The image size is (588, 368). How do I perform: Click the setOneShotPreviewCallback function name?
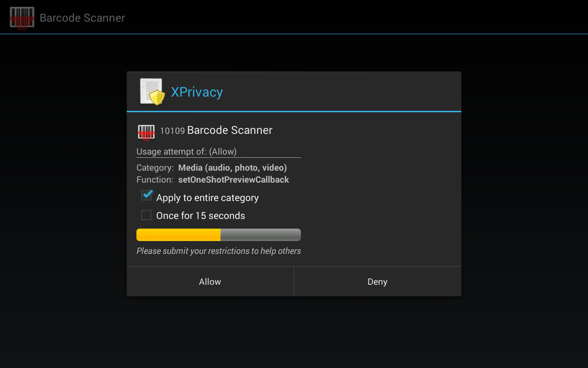(233, 180)
